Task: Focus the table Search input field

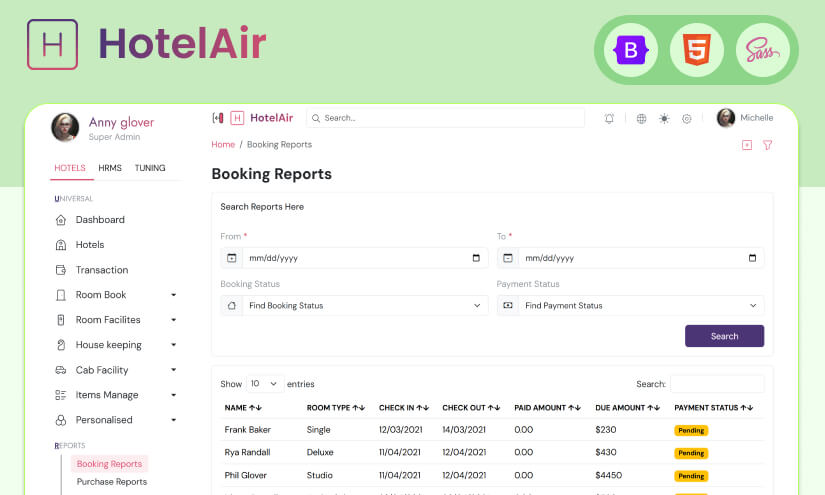Action: point(717,384)
